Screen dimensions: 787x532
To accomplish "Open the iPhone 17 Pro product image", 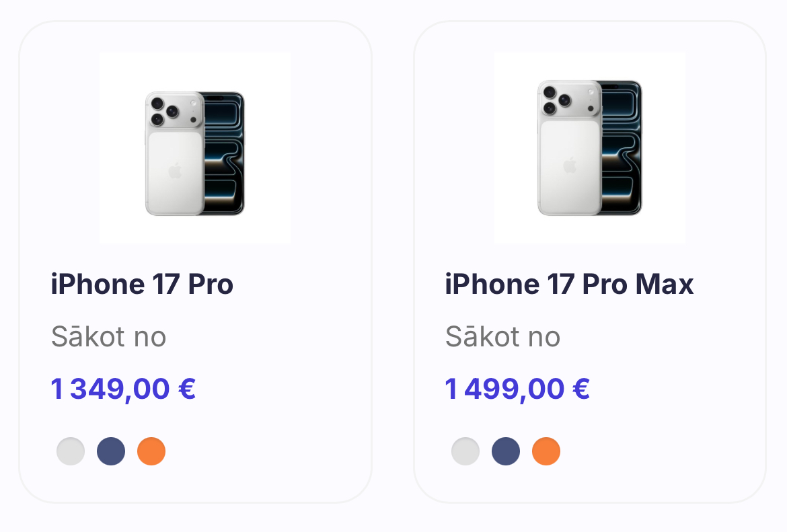I will (x=194, y=148).
